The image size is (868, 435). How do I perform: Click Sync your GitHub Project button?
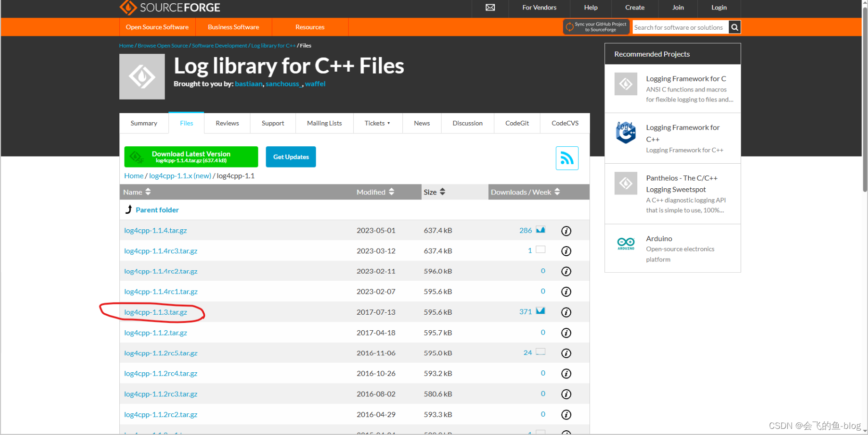(596, 27)
